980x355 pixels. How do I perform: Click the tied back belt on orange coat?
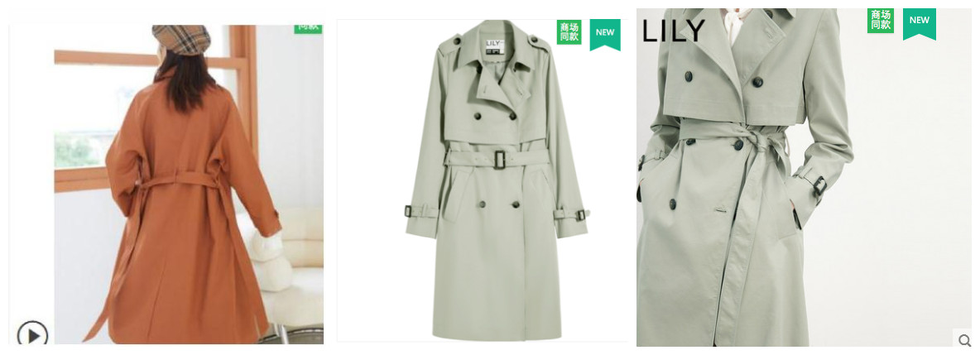pos(177,180)
